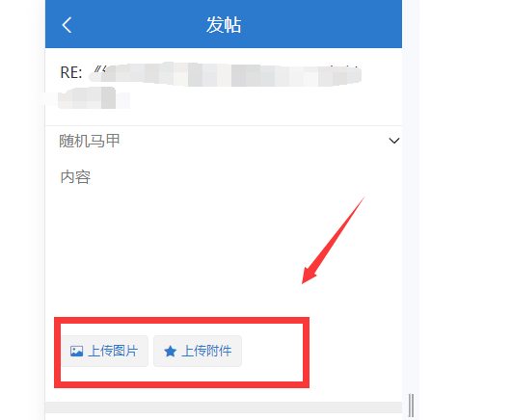Screen dimensions: 512x420
Task: Select the 随机马甲 label text
Action: tap(89, 141)
